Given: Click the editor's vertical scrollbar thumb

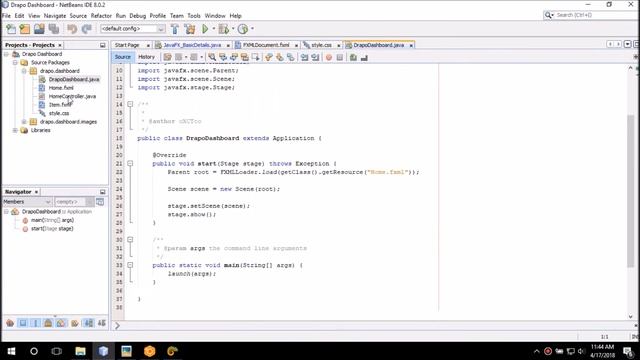Looking at the screenshot, I should (x=631, y=191).
